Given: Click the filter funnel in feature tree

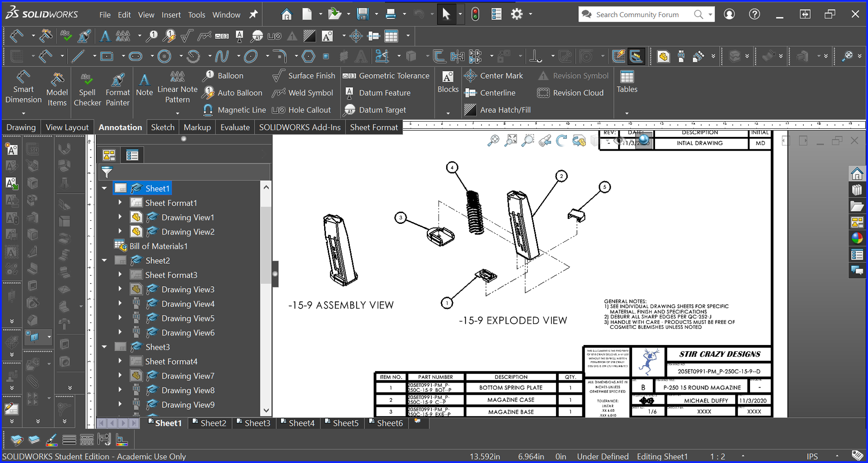Looking at the screenshot, I should (107, 172).
